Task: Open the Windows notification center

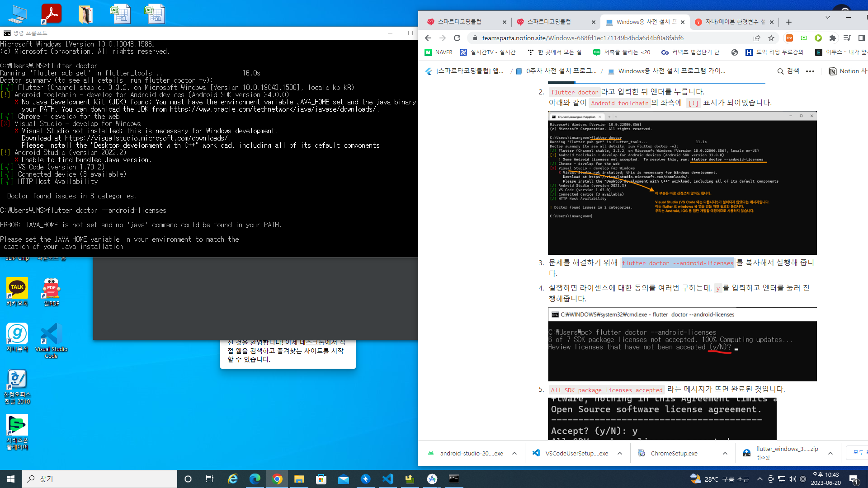Action: (x=854, y=479)
